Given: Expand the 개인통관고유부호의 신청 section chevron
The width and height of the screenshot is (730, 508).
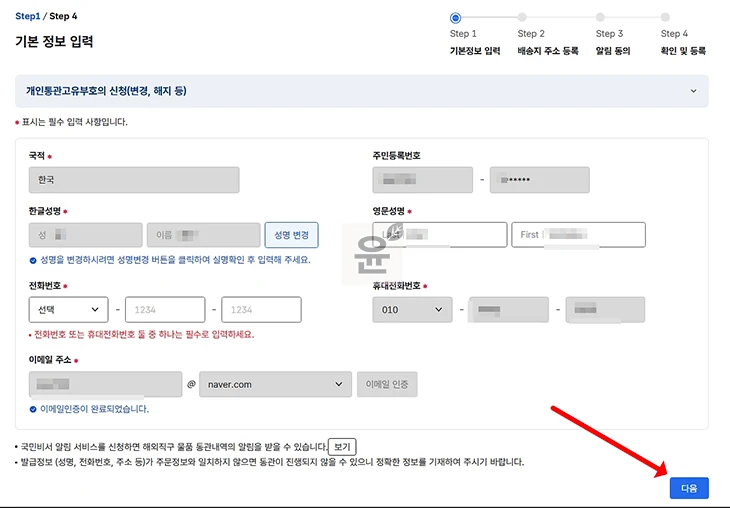Looking at the screenshot, I should [693, 91].
